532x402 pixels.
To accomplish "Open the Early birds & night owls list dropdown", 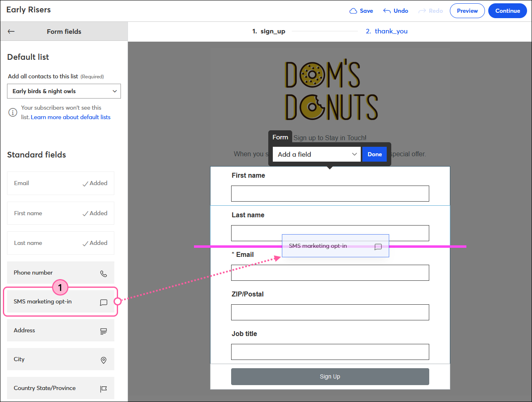I will [64, 91].
